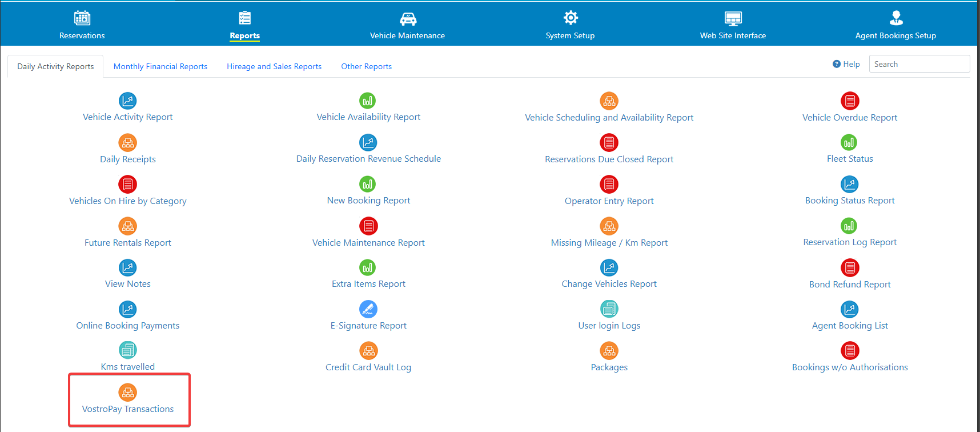Viewport: 980px width, 432px height.
Task: Click the Credit Card Vault Log icon
Action: (x=368, y=350)
